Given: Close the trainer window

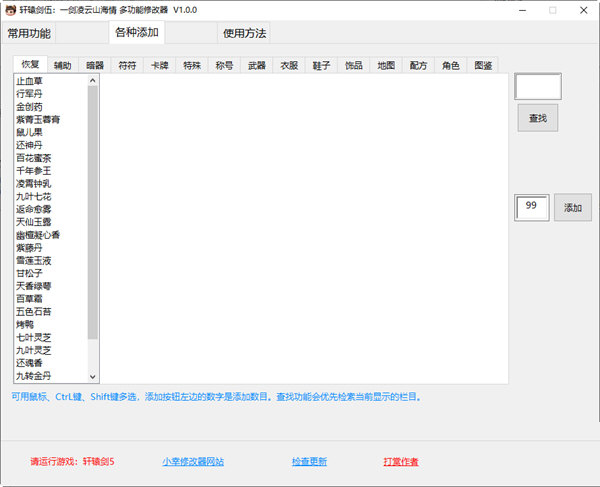Looking at the screenshot, I should coord(584,10).
